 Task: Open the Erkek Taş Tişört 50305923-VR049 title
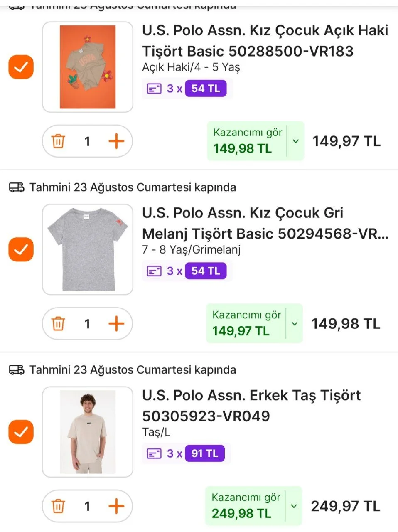[x=251, y=405]
